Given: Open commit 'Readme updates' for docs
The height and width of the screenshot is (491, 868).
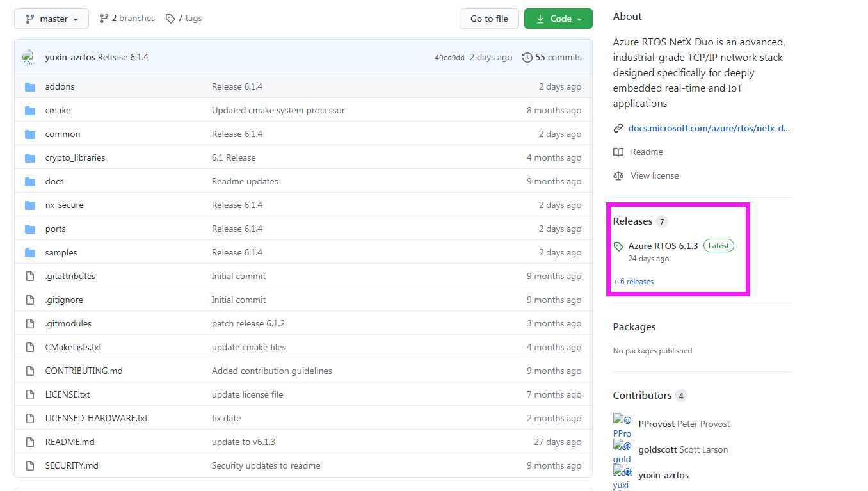Looking at the screenshot, I should pos(245,181).
